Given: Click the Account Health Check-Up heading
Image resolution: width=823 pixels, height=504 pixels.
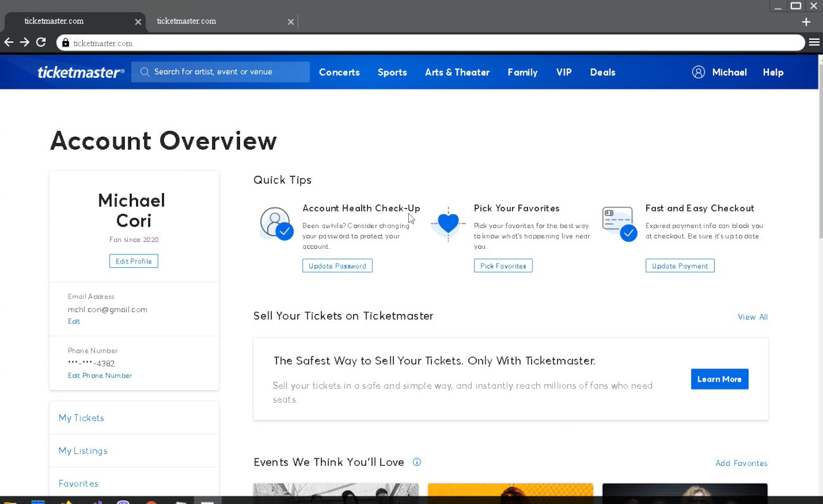Looking at the screenshot, I should pyautogui.click(x=361, y=208).
